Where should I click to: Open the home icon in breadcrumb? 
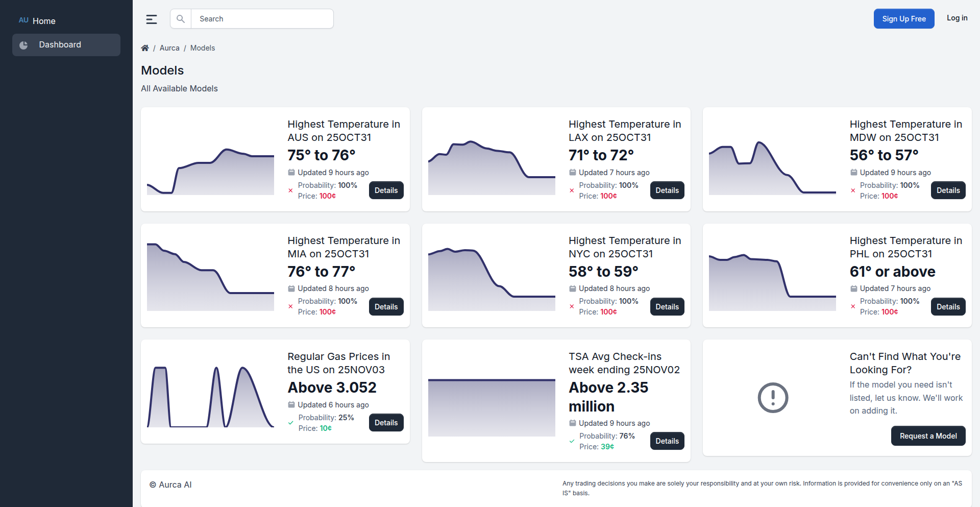tap(145, 48)
